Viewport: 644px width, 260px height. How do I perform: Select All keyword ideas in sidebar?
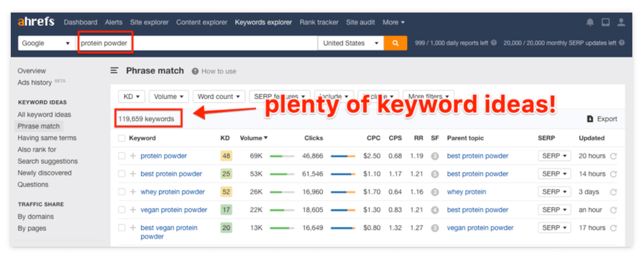tap(44, 115)
